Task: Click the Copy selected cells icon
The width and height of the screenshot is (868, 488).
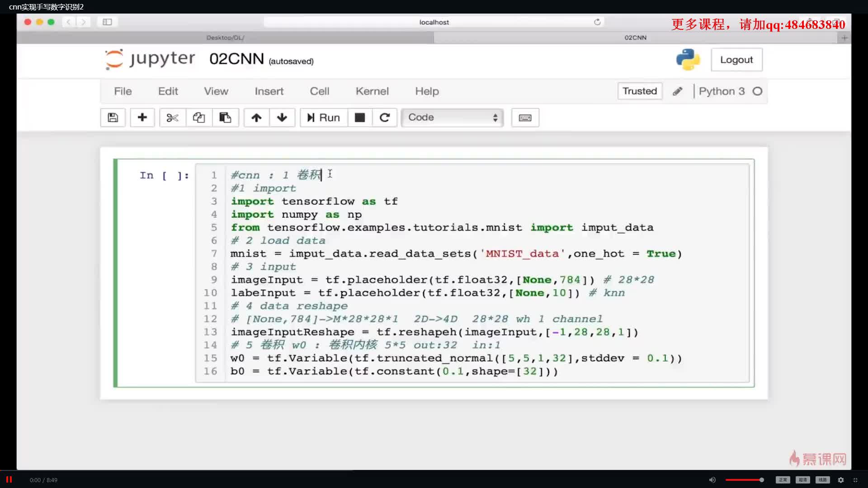Action: 198,117
